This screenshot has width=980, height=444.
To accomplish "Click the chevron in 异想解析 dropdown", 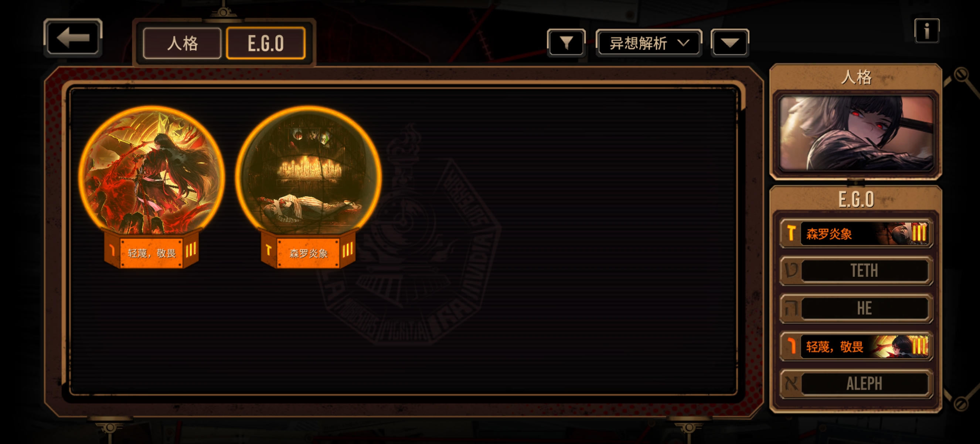I will tap(684, 43).
